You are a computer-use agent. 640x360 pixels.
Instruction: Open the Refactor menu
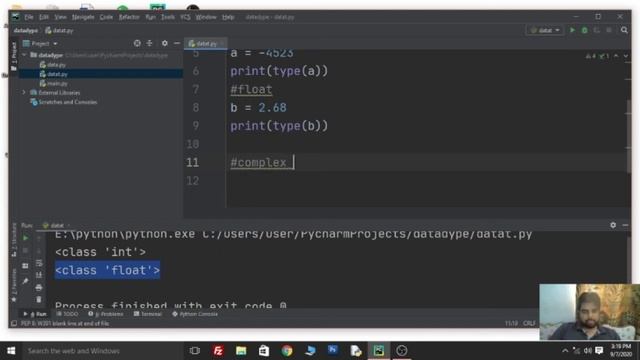tap(129, 17)
